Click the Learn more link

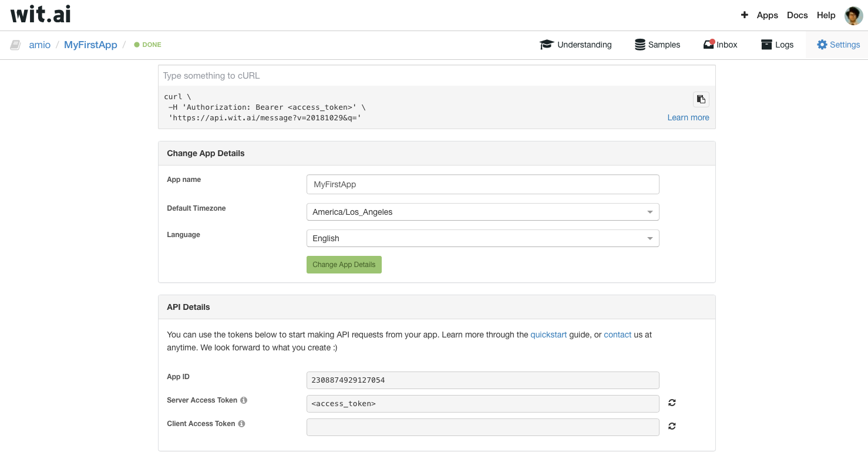pos(688,117)
